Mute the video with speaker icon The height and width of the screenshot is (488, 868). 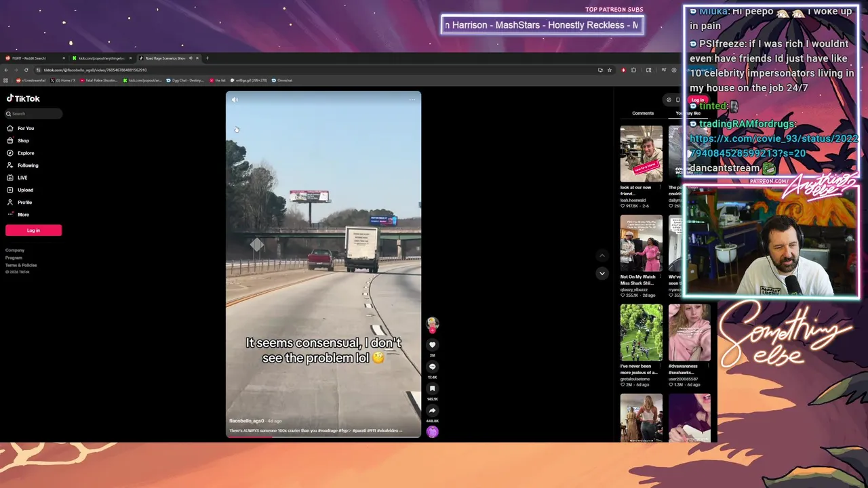[235, 100]
